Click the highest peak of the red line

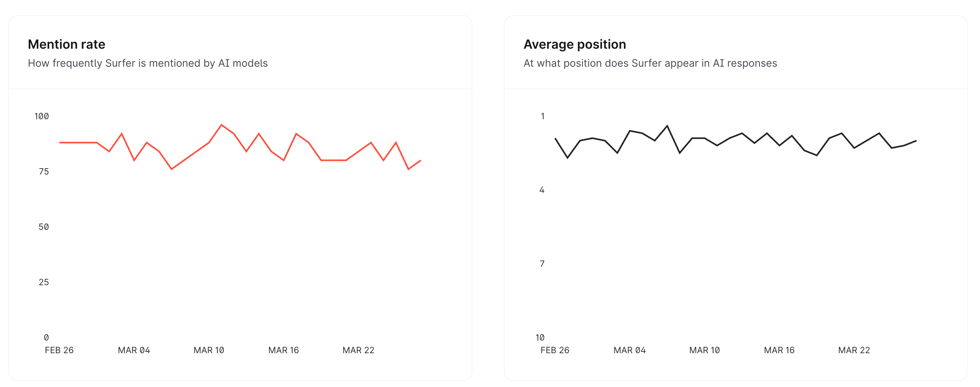tap(221, 125)
